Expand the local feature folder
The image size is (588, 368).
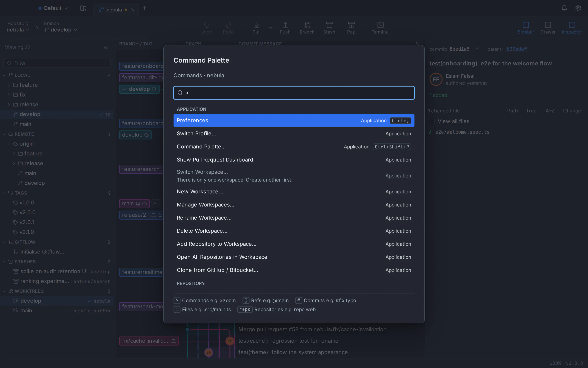click(x=9, y=85)
